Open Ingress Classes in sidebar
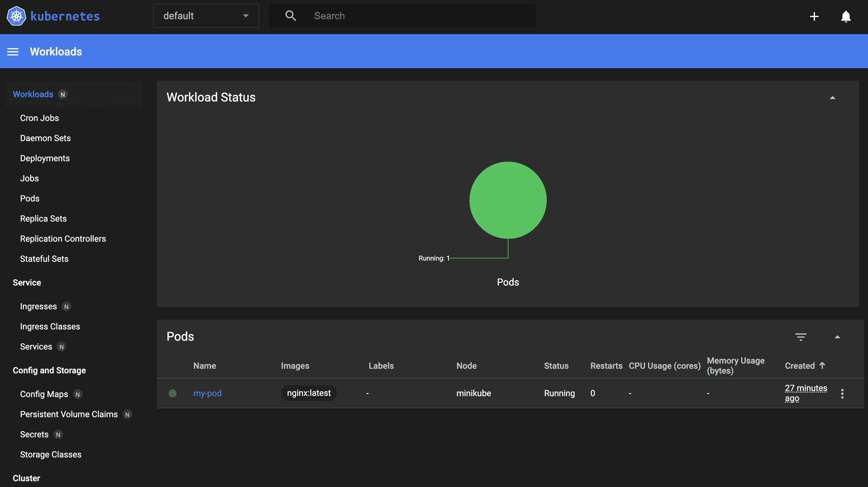 (50, 327)
